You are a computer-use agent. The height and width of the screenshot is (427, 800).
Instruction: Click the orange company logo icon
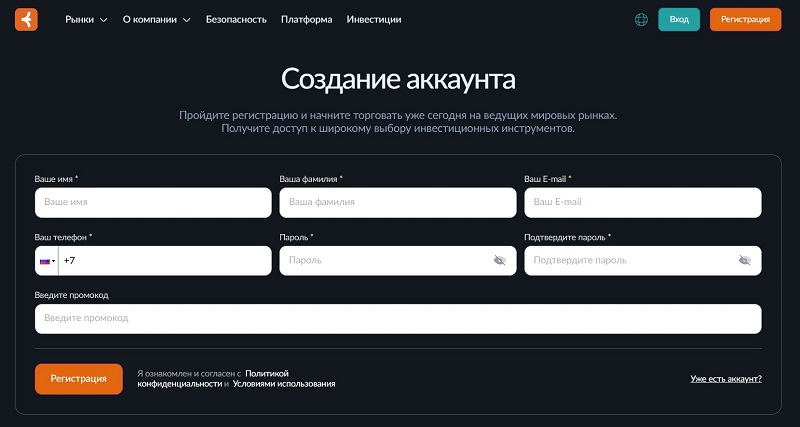click(x=26, y=19)
